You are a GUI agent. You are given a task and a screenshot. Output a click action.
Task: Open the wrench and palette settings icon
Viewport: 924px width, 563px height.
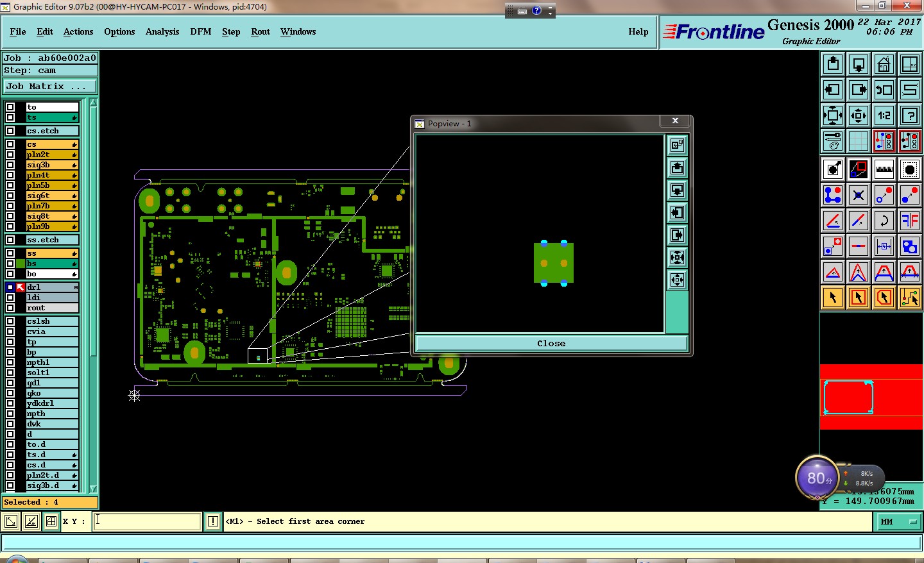[833, 140]
